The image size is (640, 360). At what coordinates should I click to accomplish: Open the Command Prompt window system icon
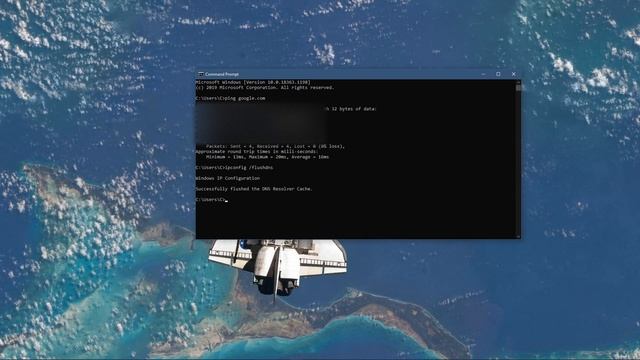[201, 74]
